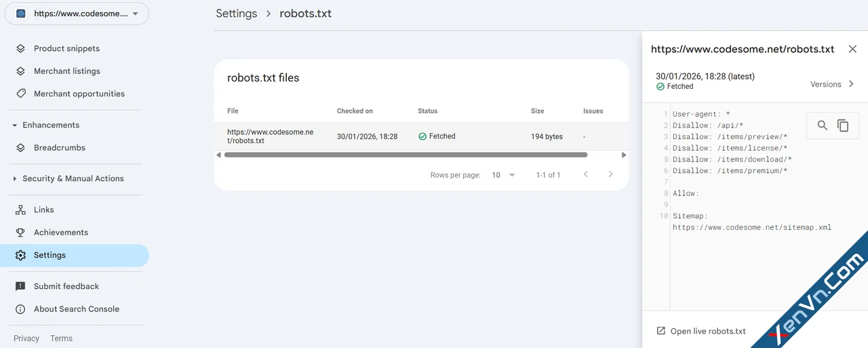
Task: Copy robots.txt content to clipboard
Action: 843,125
